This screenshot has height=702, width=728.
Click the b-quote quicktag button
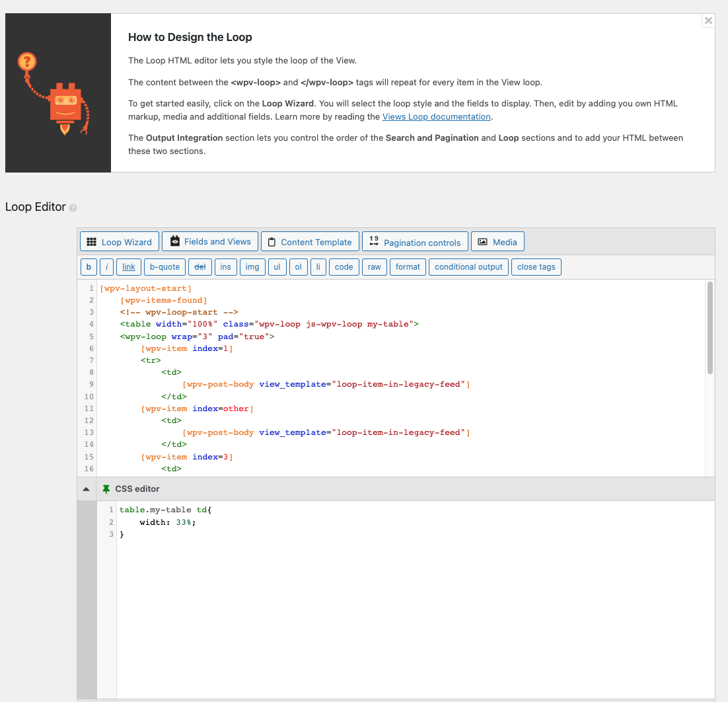click(164, 267)
